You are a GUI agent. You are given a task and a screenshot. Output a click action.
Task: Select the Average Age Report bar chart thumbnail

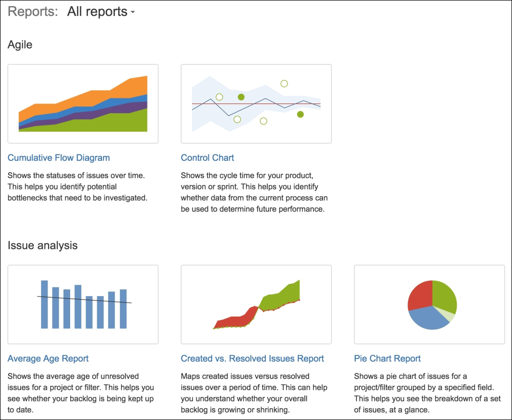coord(83,304)
